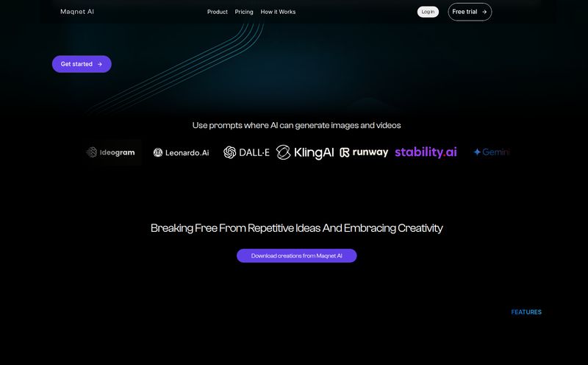Select the Gemini logo
The image size is (588, 365).
[491, 152]
